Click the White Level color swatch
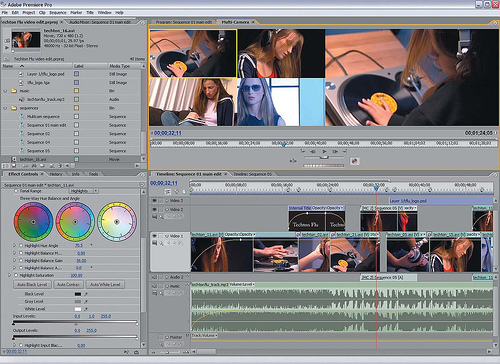Image resolution: width=500 pixels, height=364 pixels. pyautogui.click(x=78, y=309)
